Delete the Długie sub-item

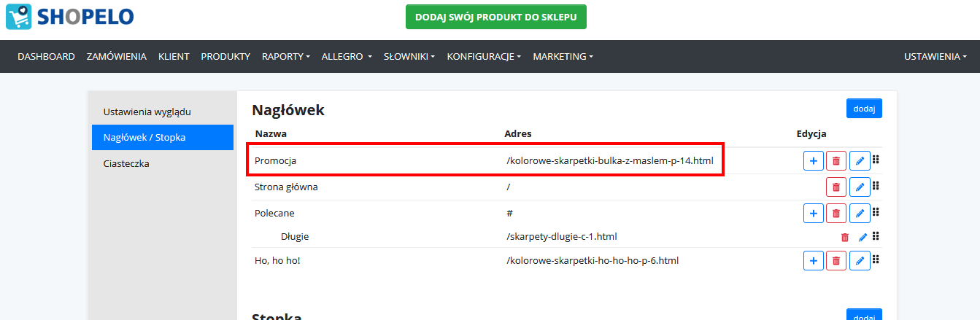[x=845, y=237]
